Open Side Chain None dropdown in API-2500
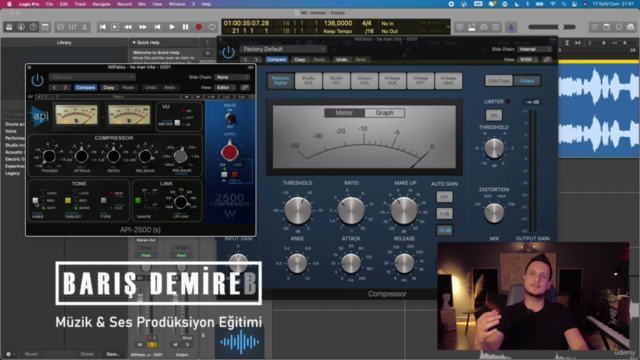Screen dimensions: 640x360 click(x=233, y=77)
